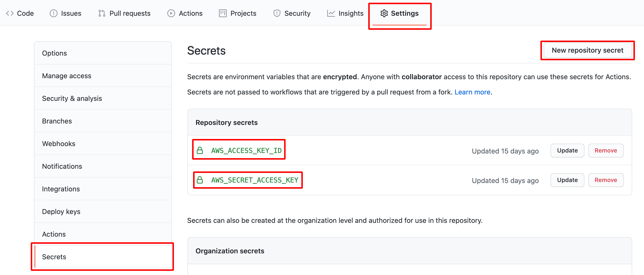Click the Settings gear icon
Screen dimensions: 644x275
pyautogui.click(x=384, y=13)
